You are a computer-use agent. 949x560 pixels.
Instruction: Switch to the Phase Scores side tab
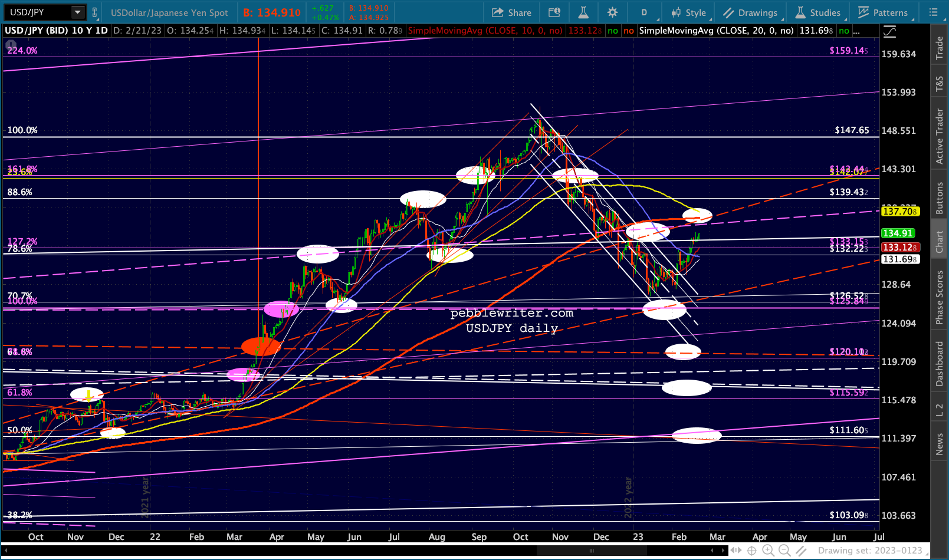[x=940, y=297]
